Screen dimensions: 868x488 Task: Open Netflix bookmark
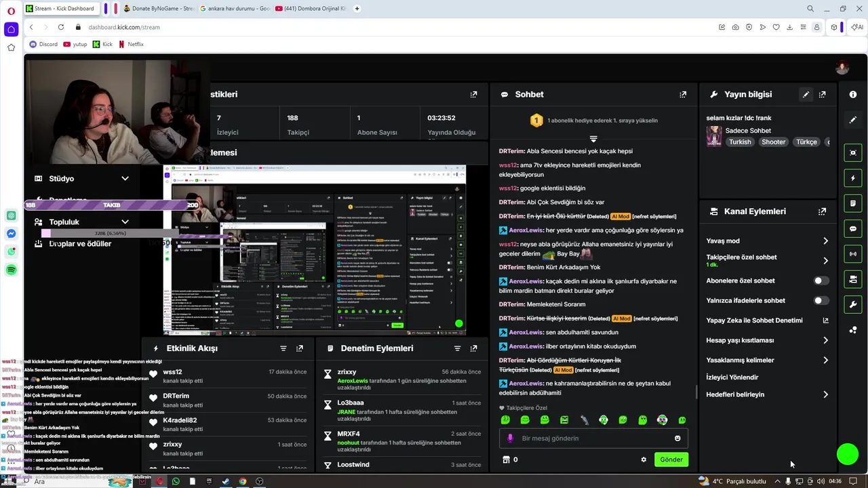click(131, 44)
